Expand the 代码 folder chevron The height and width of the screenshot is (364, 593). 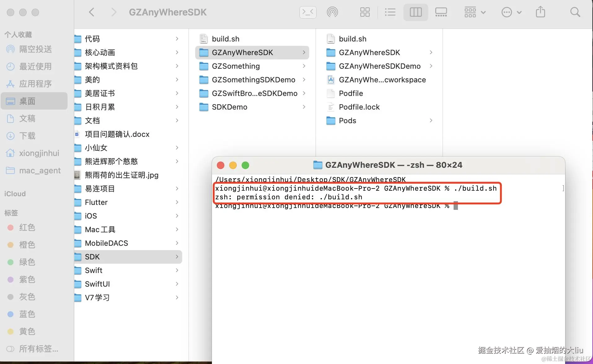pos(177,39)
